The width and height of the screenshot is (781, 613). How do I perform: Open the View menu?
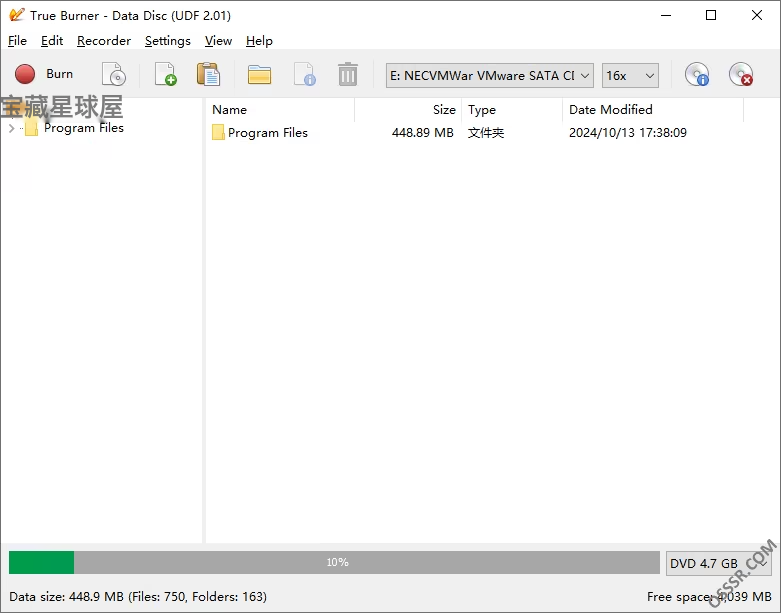point(218,41)
